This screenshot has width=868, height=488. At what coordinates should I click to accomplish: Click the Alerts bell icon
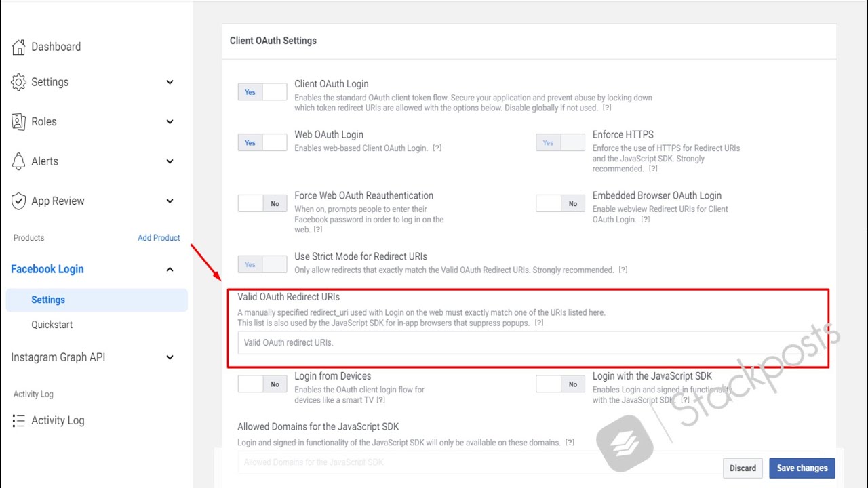point(18,161)
